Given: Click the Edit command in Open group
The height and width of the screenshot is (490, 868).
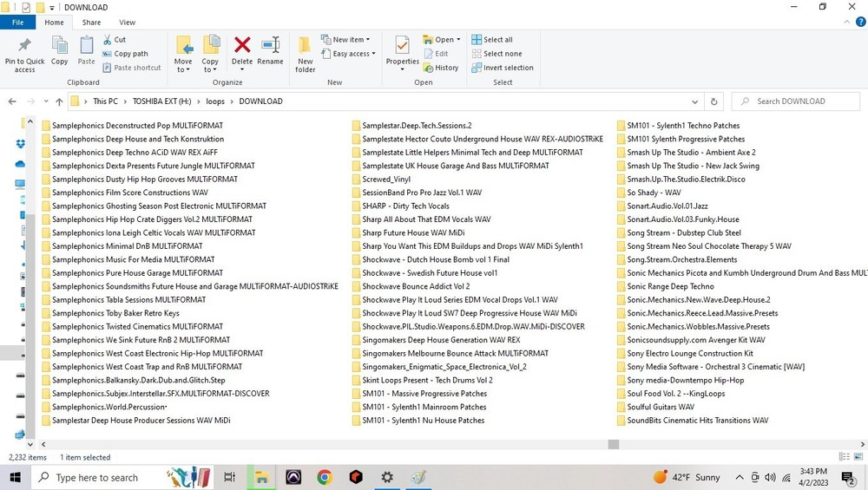Looking at the screenshot, I should click(437, 54).
